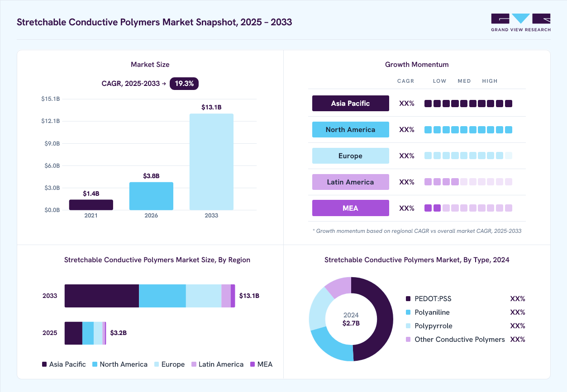Click Asia Pacific legend swatch under region chart
Viewport: 567px width, 392px height.
44,364
